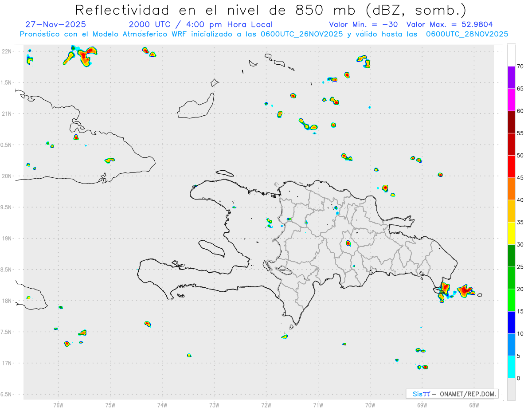This screenshot has height=411, width=532.
Task: Pick the orange 40–45 dBZ legend band
Action: (x=511, y=189)
